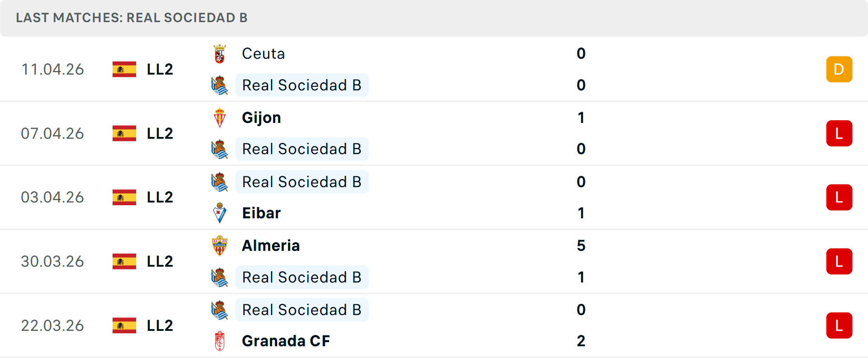The width and height of the screenshot is (868, 358).
Task: Click the Ceuta club crest
Action: [x=220, y=53]
